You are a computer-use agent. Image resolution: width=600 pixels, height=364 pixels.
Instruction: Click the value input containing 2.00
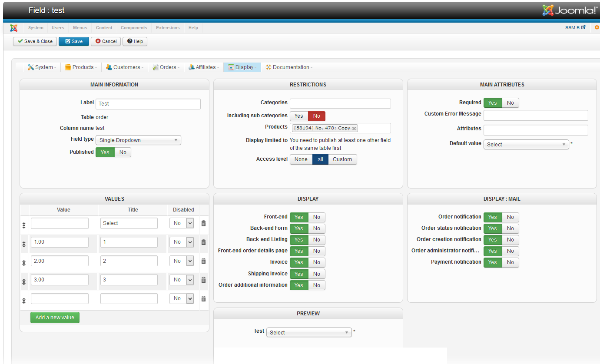[x=60, y=261]
